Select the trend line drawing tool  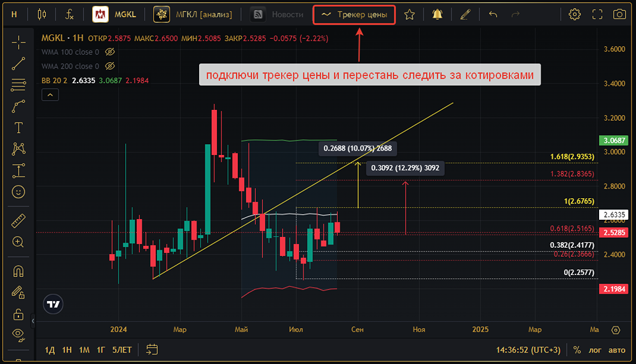coord(18,64)
